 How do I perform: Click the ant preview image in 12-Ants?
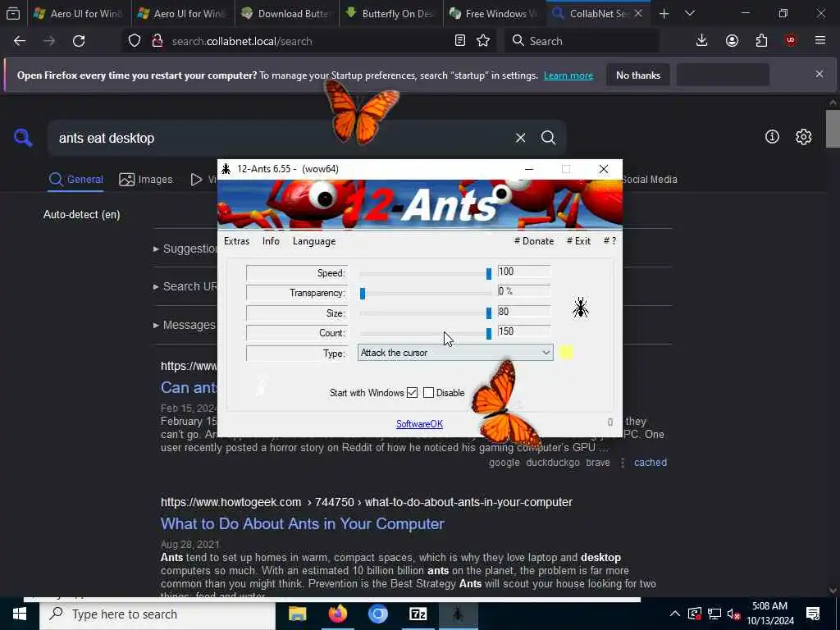(x=581, y=308)
